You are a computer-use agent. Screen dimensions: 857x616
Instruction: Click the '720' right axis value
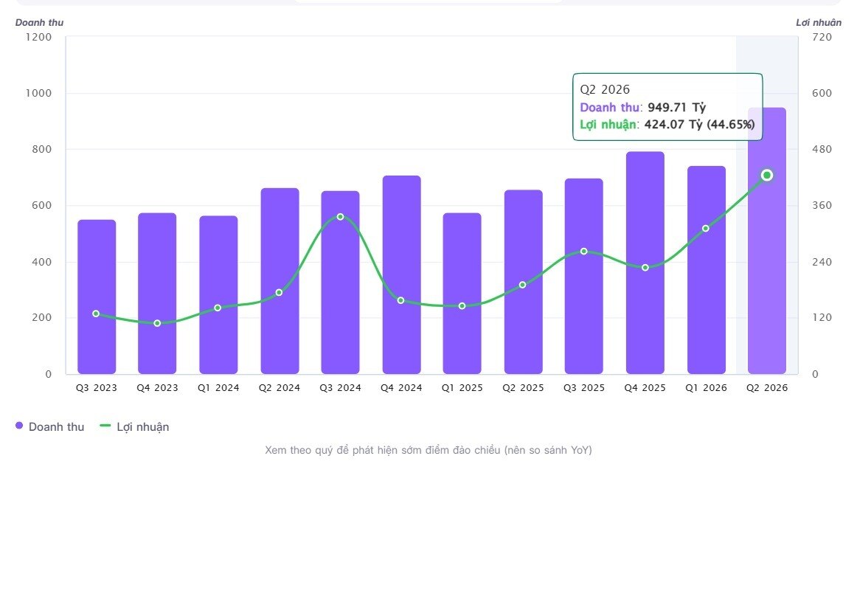click(x=822, y=37)
